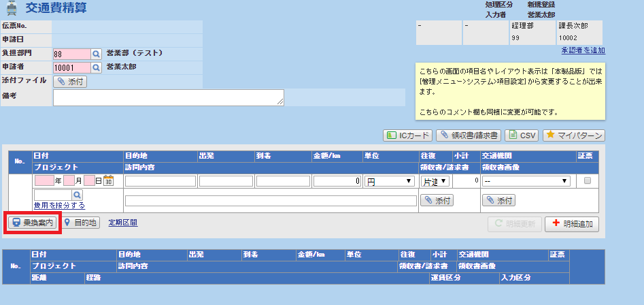644x305 pixels.
Task: Click the 承認者を追加 link
Action: (583, 50)
